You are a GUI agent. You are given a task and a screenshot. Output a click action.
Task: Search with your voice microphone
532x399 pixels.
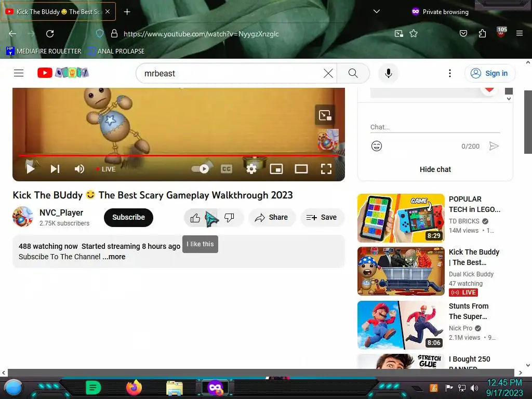[389, 73]
